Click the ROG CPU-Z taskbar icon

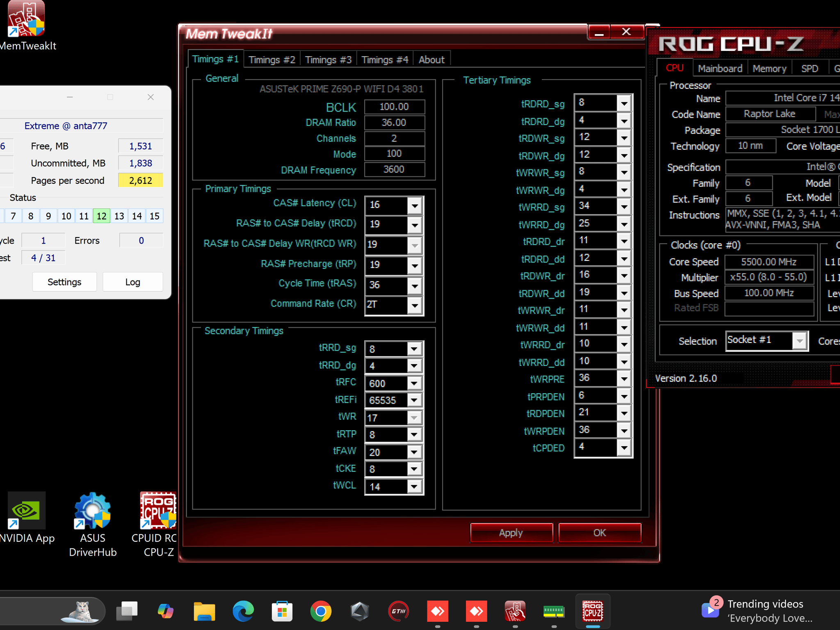pyautogui.click(x=593, y=612)
